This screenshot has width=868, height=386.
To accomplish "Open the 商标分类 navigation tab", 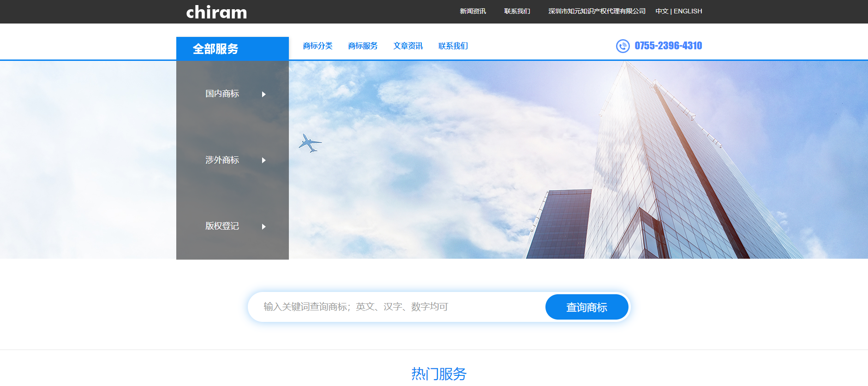I will point(317,46).
